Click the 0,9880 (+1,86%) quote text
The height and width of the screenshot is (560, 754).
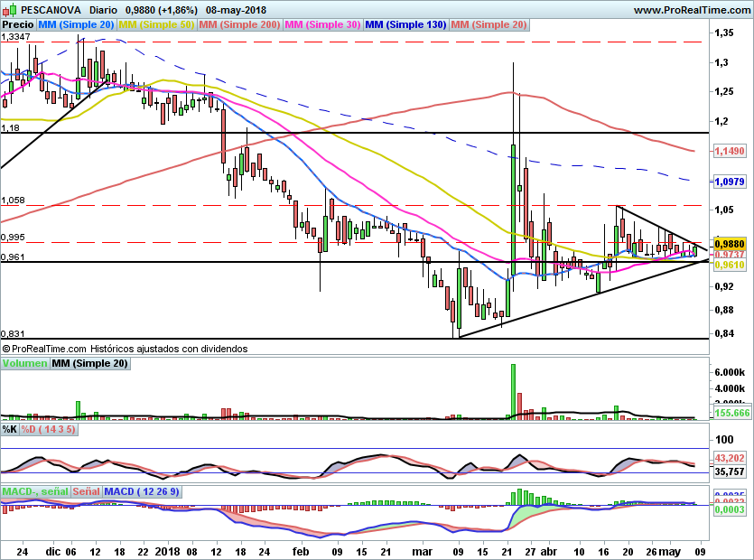point(162,10)
